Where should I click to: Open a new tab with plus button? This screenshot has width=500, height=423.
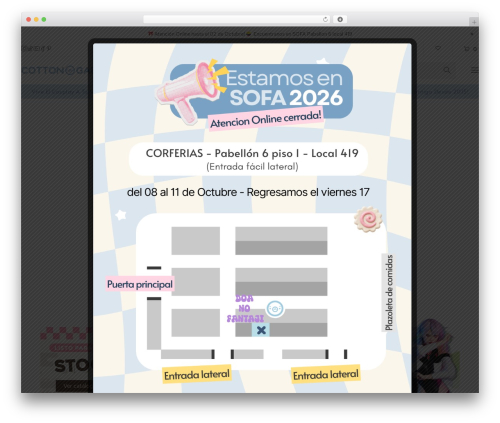[x=474, y=22]
